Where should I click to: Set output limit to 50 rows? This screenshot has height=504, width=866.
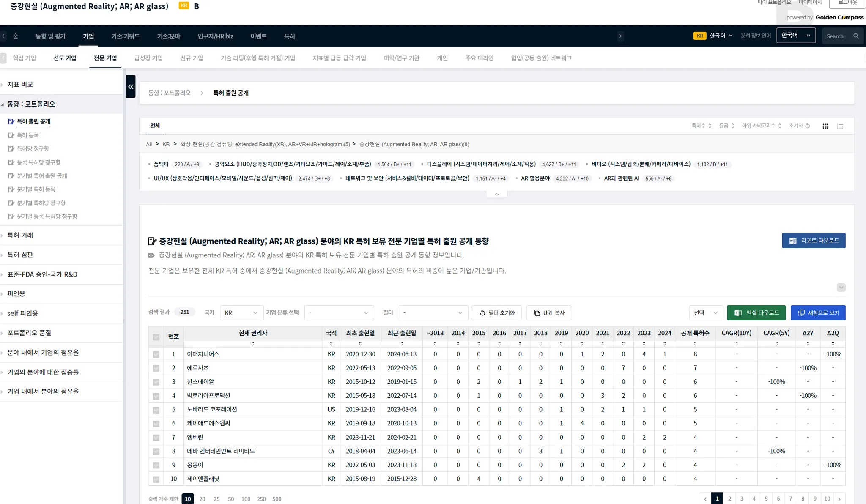pos(231,499)
